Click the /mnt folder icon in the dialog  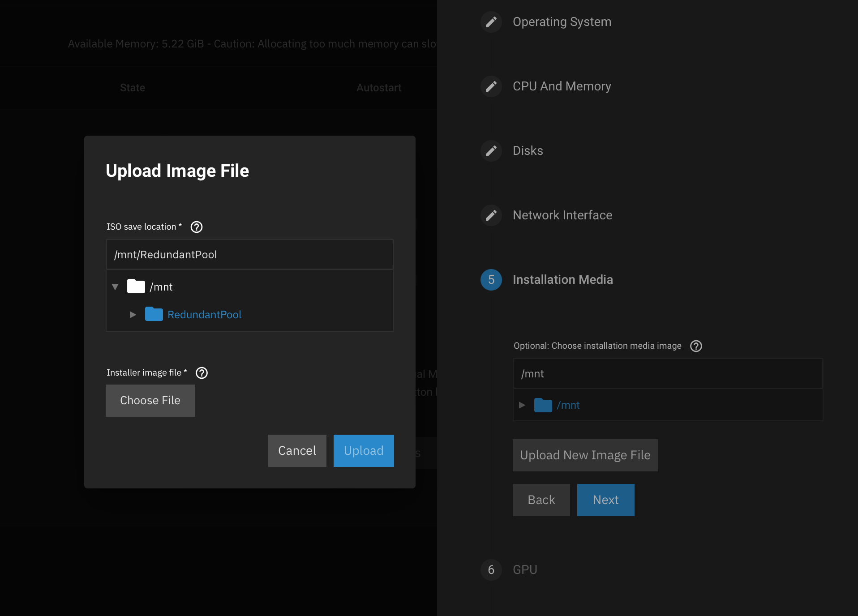coord(136,287)
